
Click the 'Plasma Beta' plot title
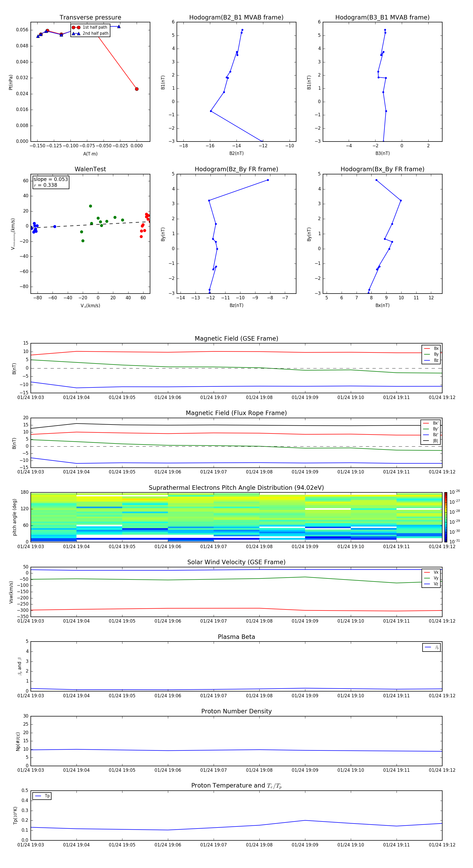236,637
